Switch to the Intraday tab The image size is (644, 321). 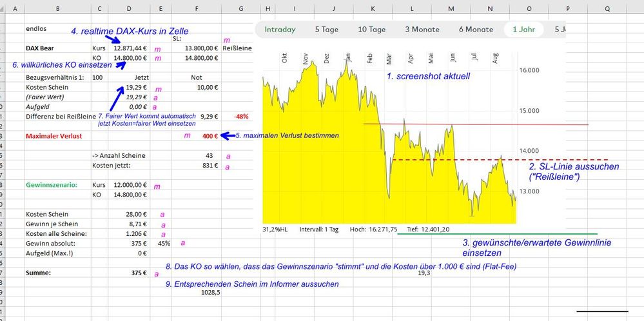[x=280, y=29]
